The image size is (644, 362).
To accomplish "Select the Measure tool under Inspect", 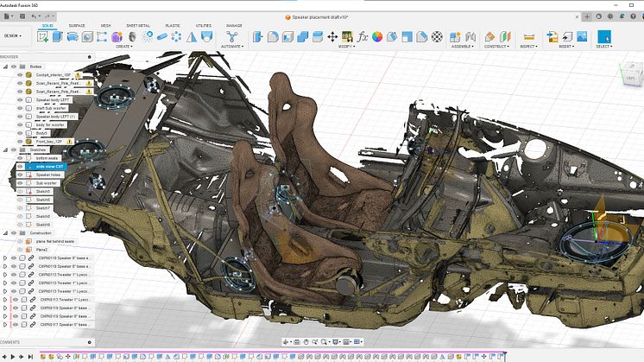I will point(529,36).
